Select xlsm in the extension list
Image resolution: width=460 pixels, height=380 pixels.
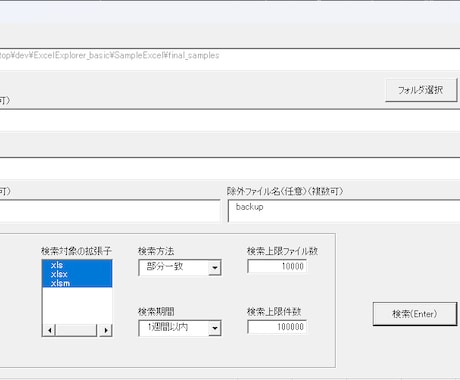coord(77,283)
